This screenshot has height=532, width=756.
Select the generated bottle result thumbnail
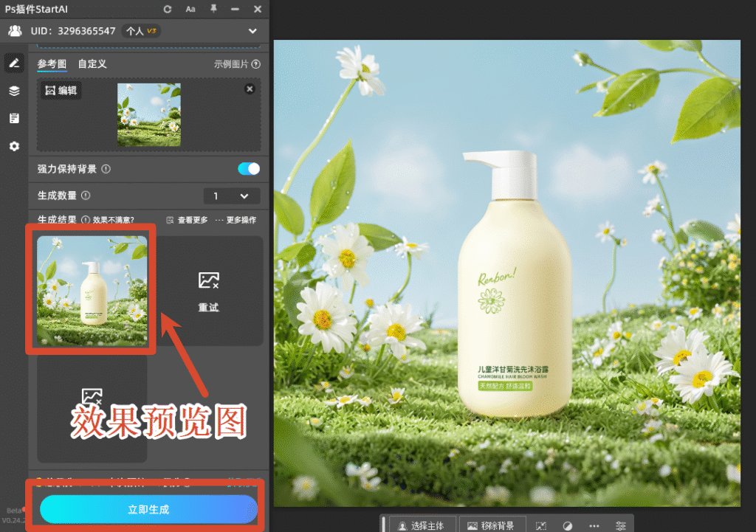tap(92, 291)
